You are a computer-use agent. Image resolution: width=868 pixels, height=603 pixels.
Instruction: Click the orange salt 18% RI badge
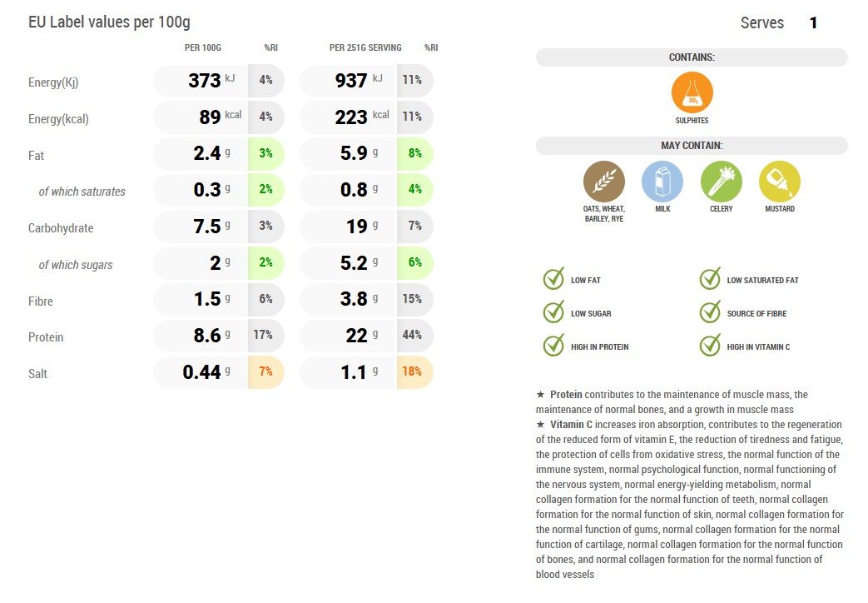[414, 372]
